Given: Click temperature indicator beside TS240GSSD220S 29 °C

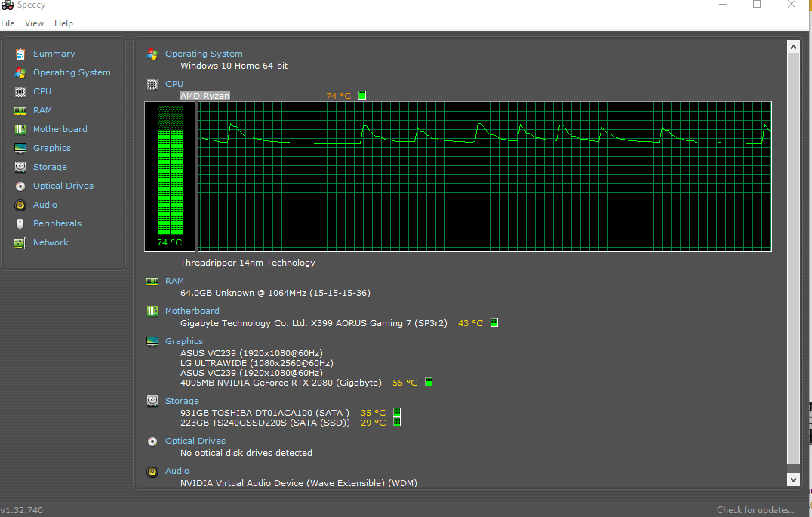Looking at the screenshot, I should 397,422.
